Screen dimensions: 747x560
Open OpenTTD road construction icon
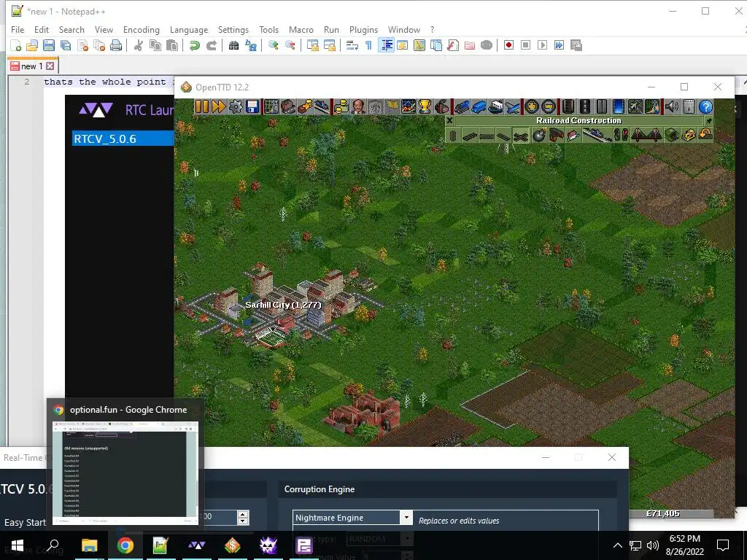click(x=585, y=106)
